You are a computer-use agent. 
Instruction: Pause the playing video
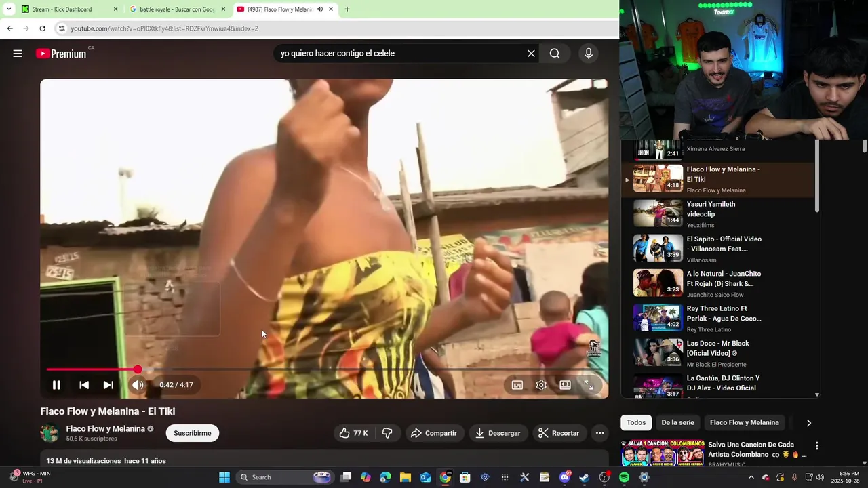tap(56, 385)
